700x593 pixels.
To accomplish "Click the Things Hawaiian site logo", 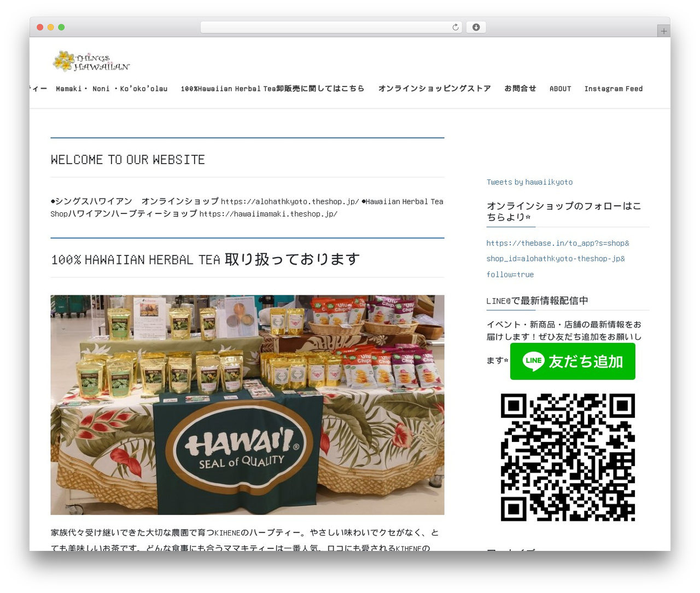I will (x=91, y=61).
